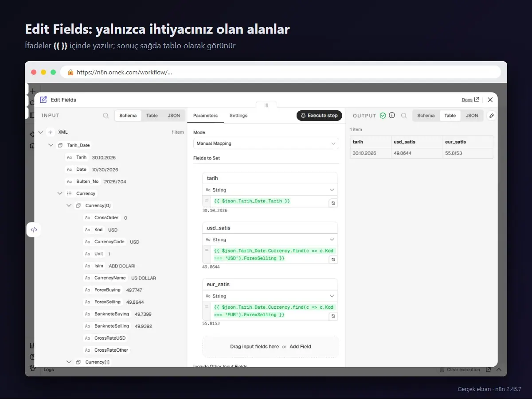Open the output info icon
532x399 pixels.
[x=392, y=116]
